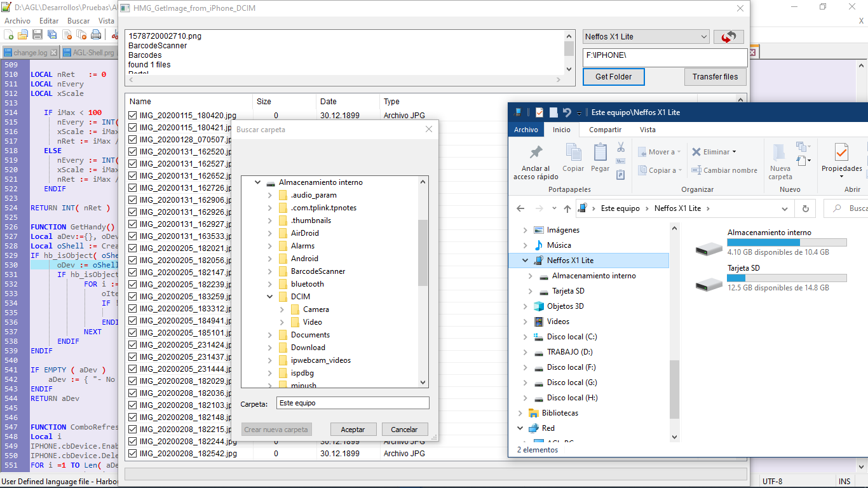Click the Cortar scissors icon in ribbon
Viewport: 868px width, 488px height.
pyautogui.click(x=621, y=147)
